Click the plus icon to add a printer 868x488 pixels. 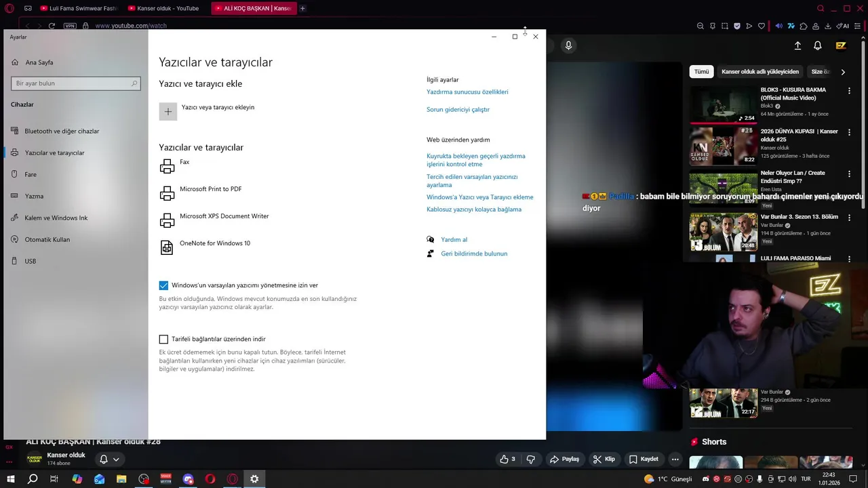click(x=168, y=112)
